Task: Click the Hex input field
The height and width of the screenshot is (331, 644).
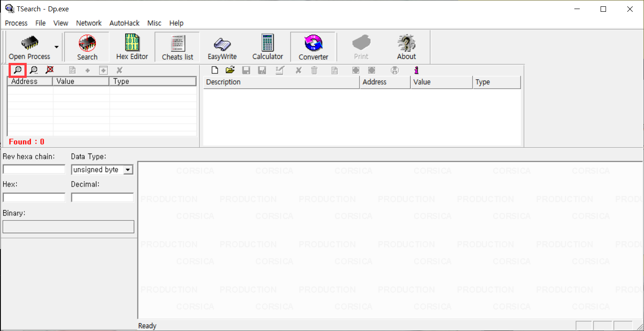Action: [34, 197]
